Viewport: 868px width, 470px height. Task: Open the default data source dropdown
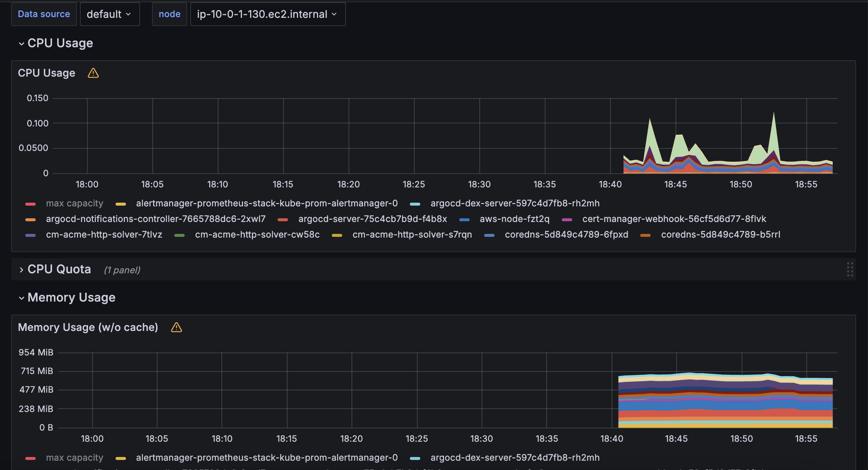click(x=110, y=15)
